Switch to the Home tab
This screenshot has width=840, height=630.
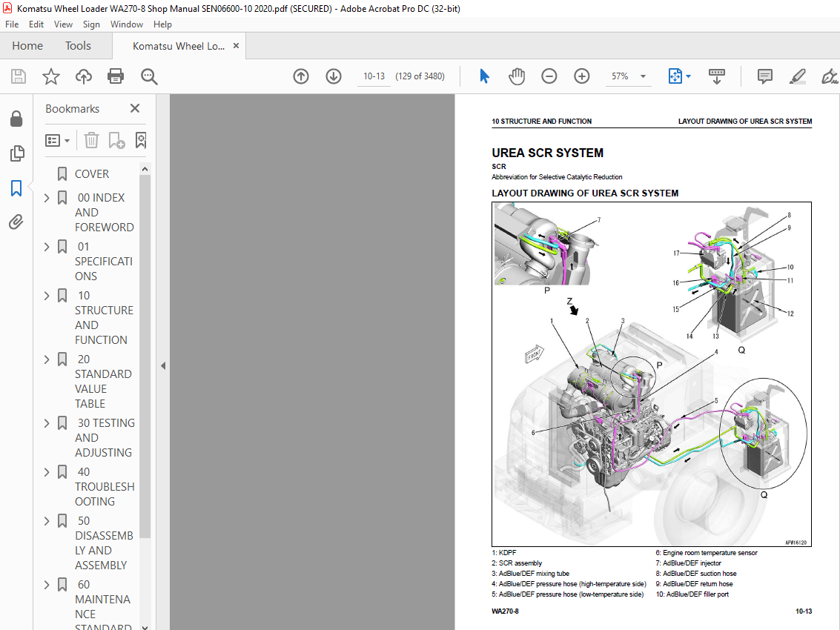[x=27, y=45]
